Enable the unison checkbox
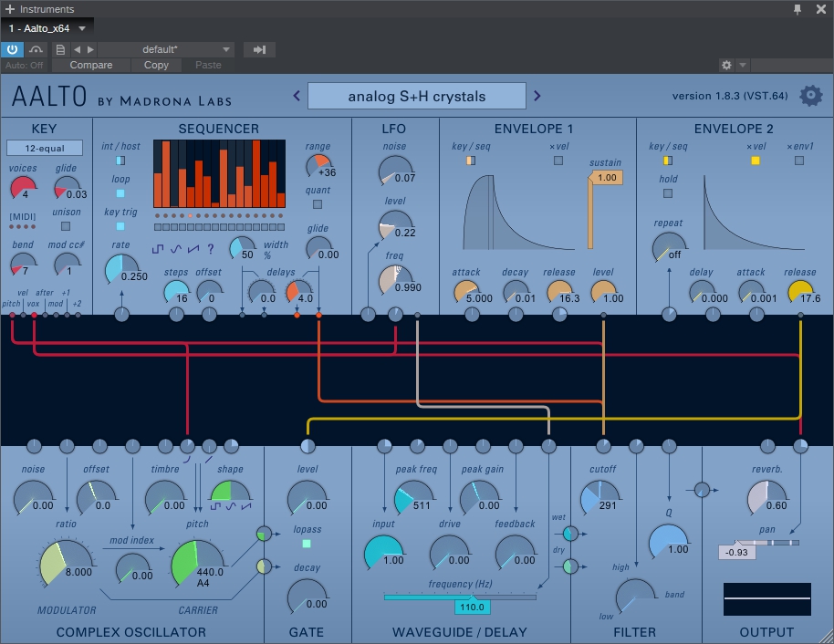 tap(66, 226)
